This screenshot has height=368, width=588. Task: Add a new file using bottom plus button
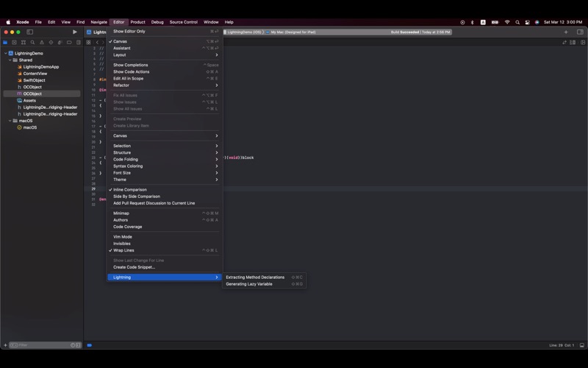(5, 345)
